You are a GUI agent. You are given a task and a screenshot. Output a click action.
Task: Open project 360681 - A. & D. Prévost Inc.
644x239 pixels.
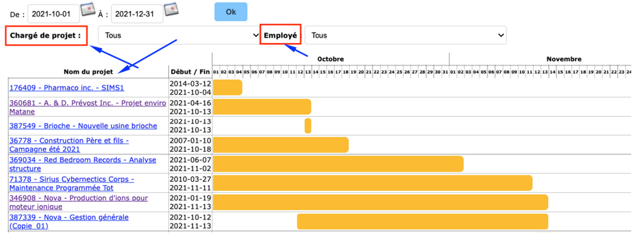pos(88,107)
